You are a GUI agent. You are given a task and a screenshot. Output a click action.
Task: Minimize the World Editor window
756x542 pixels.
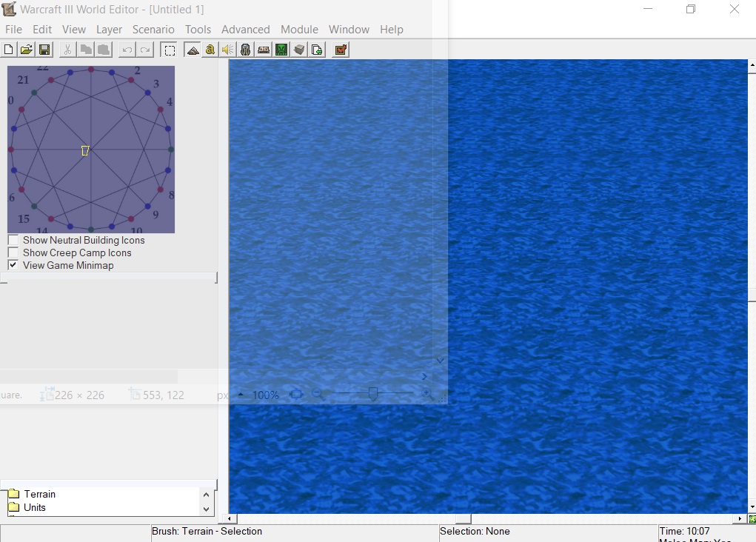coord(647,9)
